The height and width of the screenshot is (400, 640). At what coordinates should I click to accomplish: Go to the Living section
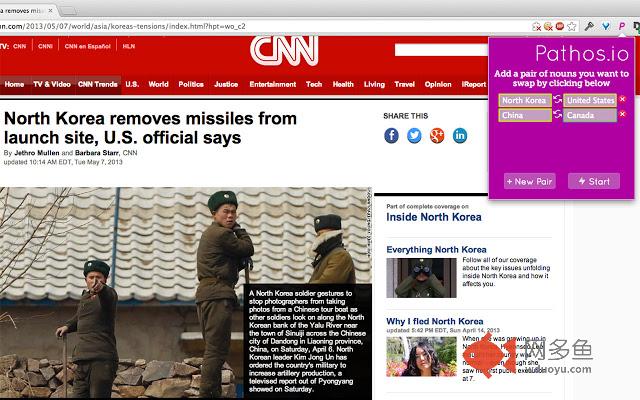coord(374,84)
